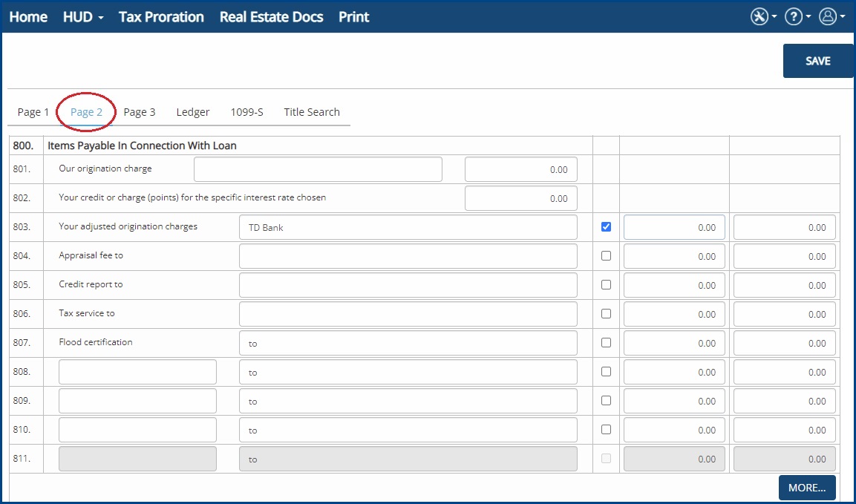This screenshot has height=504, width=856.
Task: Click the SAVE button
Action: (x=818, y=61)
